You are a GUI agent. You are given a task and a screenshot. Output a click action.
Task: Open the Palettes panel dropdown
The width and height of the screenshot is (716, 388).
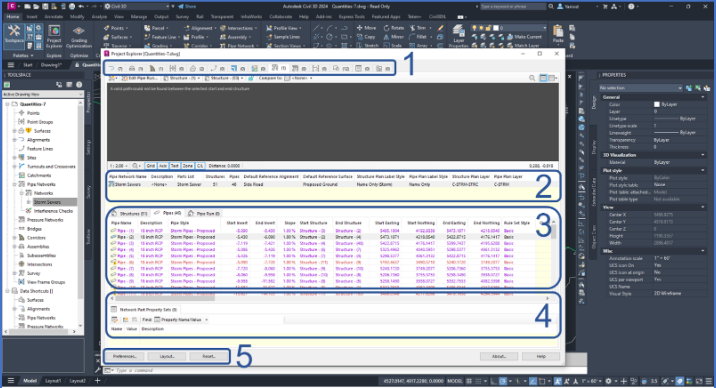click(23, 55)
